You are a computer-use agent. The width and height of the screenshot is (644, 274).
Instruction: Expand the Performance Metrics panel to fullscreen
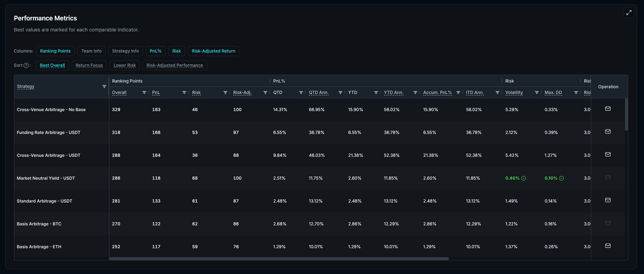629,13
